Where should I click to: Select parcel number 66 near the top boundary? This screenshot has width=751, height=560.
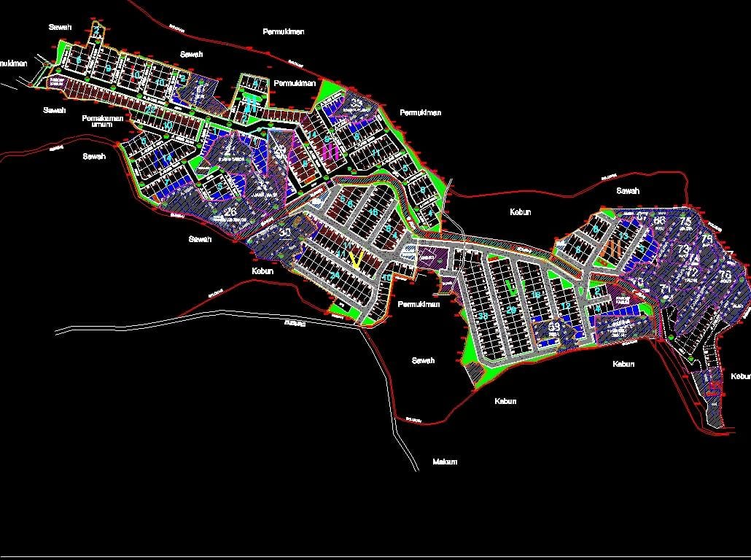point(660,221)
